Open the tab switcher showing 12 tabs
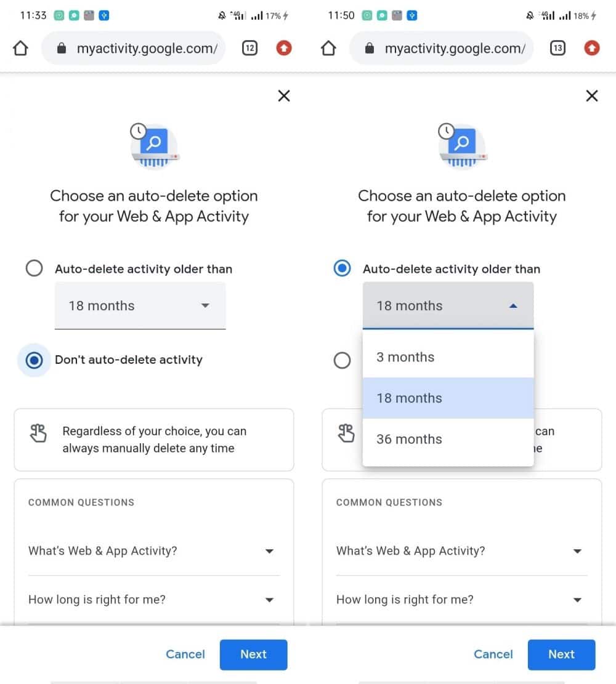The height and width of the screenshot is (684, 616). pyautogui.click(x=249, y=48)
